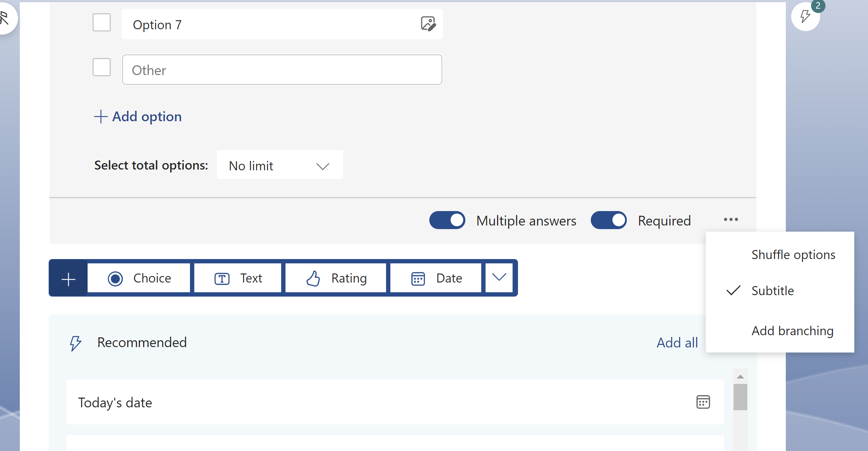Screen dimensions: 868x451
Task: Expand more question types chevron
Action: tap(499, 277)
